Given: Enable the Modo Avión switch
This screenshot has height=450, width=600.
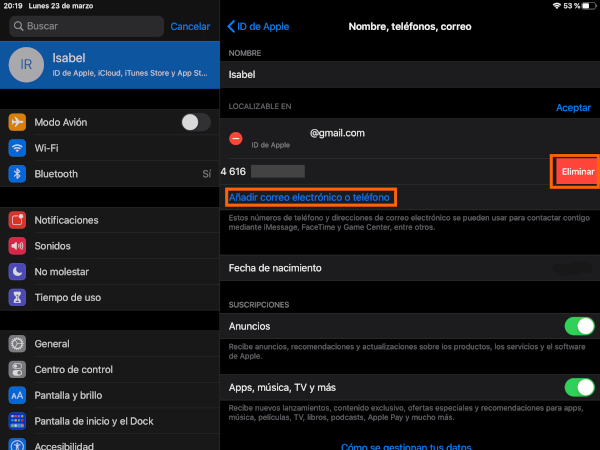Looking at the screenshot, I should click(195, 122).
